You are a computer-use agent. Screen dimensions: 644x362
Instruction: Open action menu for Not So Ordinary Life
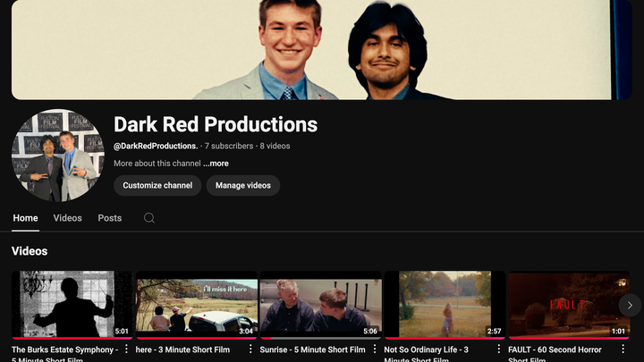click(499, 349)
